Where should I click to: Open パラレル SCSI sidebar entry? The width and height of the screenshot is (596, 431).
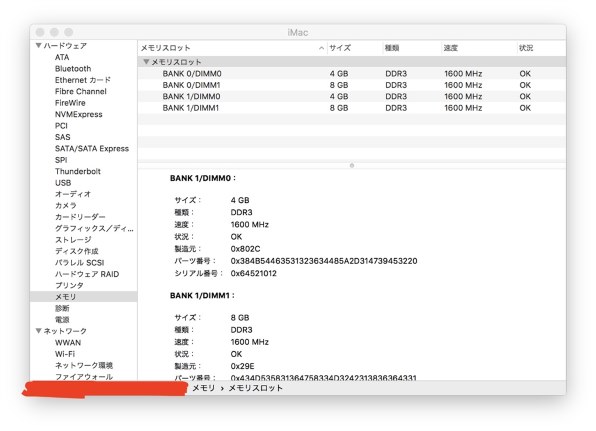(x=79, y=263)
